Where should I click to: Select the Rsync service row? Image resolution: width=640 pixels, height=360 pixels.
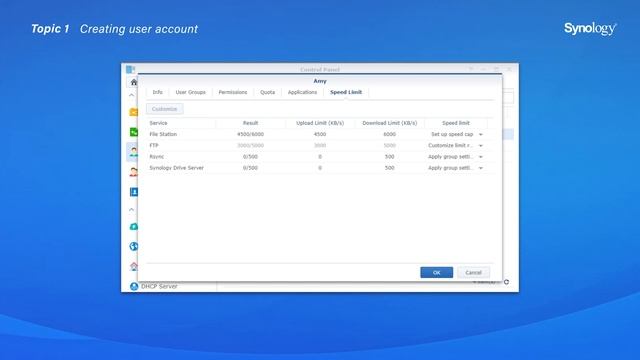pyautogui.click(x=320, y=157)
